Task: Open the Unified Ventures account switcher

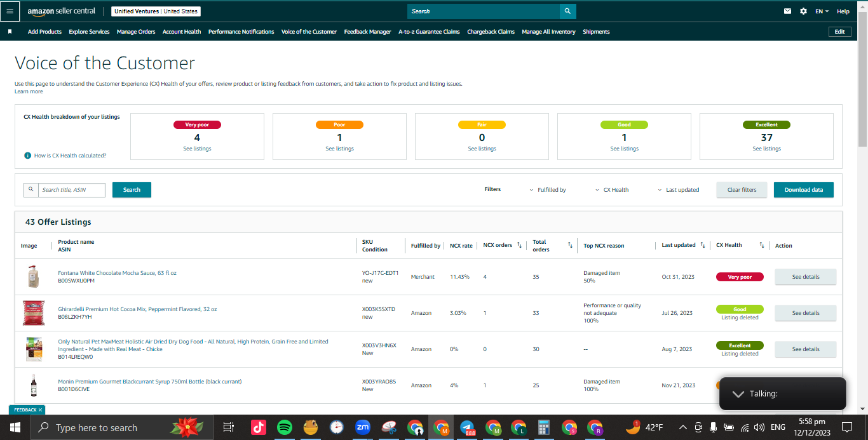Action: (156, 11)
